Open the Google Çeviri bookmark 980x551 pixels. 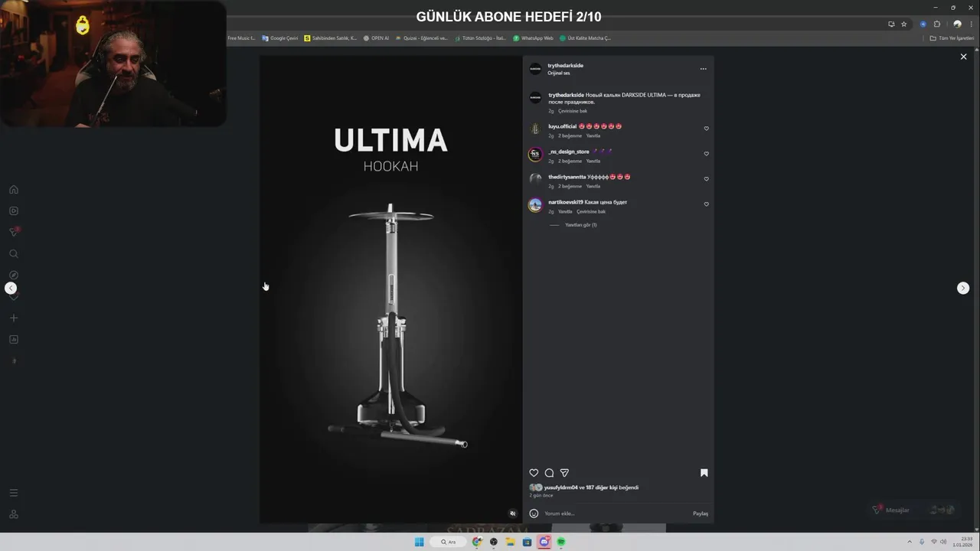pyautogui.click(x=279, y=38)
